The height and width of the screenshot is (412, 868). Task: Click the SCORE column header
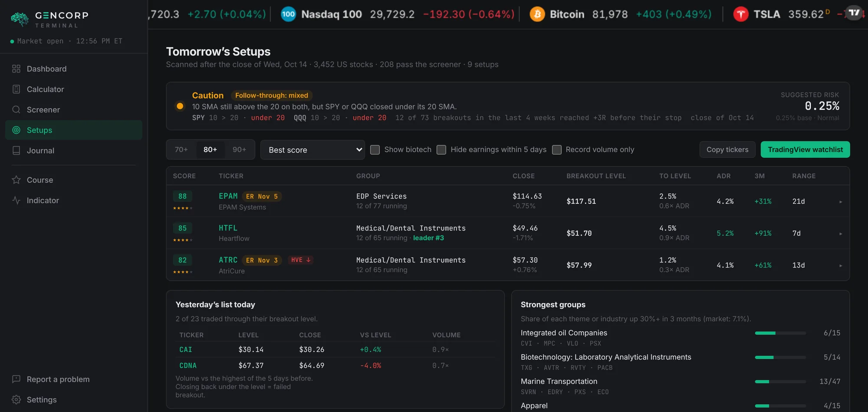[184, 176]
